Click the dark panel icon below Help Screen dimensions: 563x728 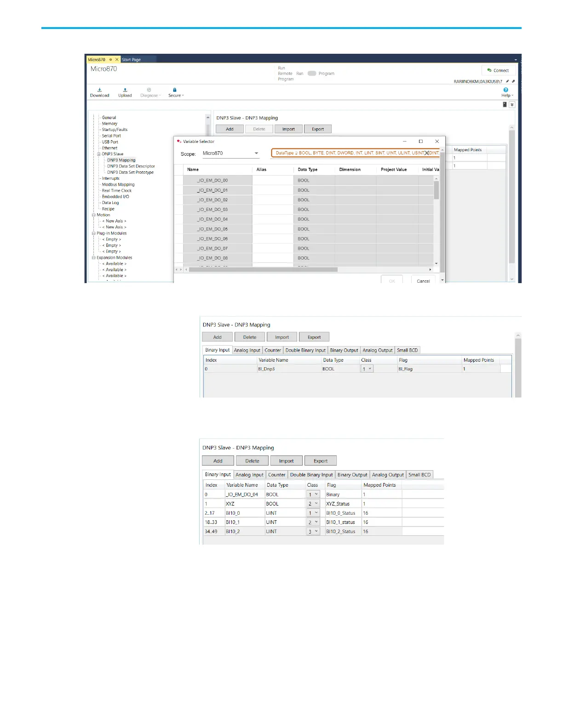pyautogui.click(x=505, y=105)
